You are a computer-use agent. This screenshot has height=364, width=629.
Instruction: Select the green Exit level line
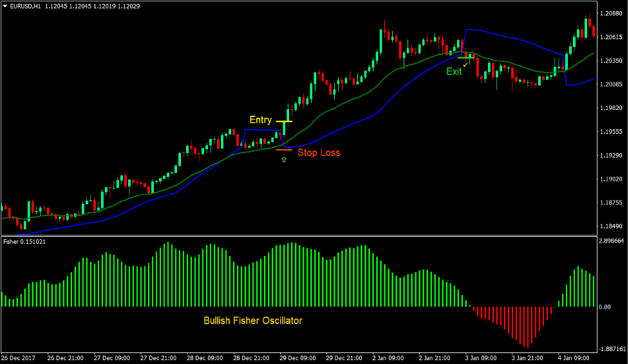tap(466, 58)
